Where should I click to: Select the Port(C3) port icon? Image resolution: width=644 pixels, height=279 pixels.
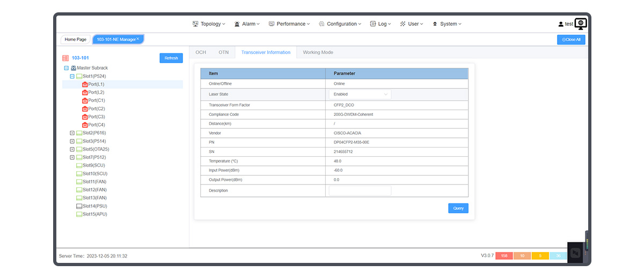tap(85, 116)
